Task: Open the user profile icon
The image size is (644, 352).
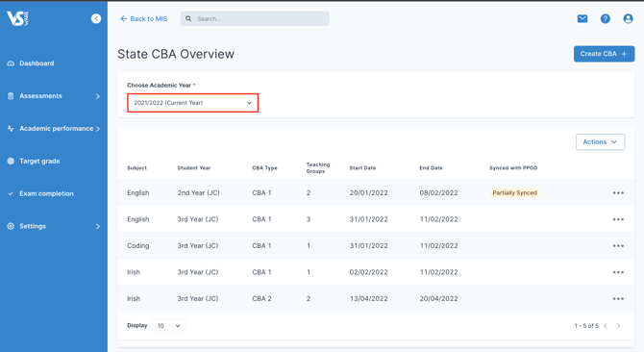Action: coord(628,18)
